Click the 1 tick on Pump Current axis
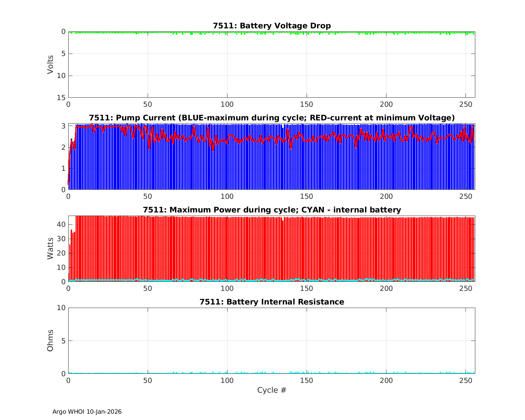The height and width of the screenshot is (420, 525). coord(63,168)
